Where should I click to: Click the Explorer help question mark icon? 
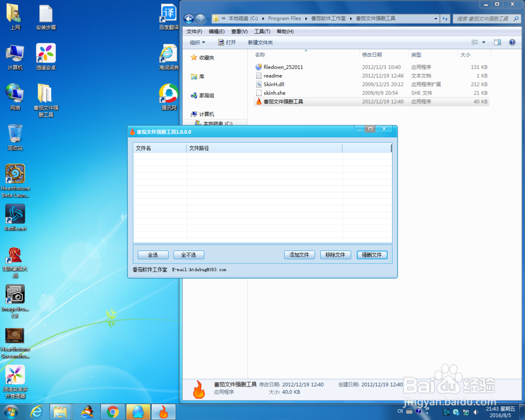[512, 42]
